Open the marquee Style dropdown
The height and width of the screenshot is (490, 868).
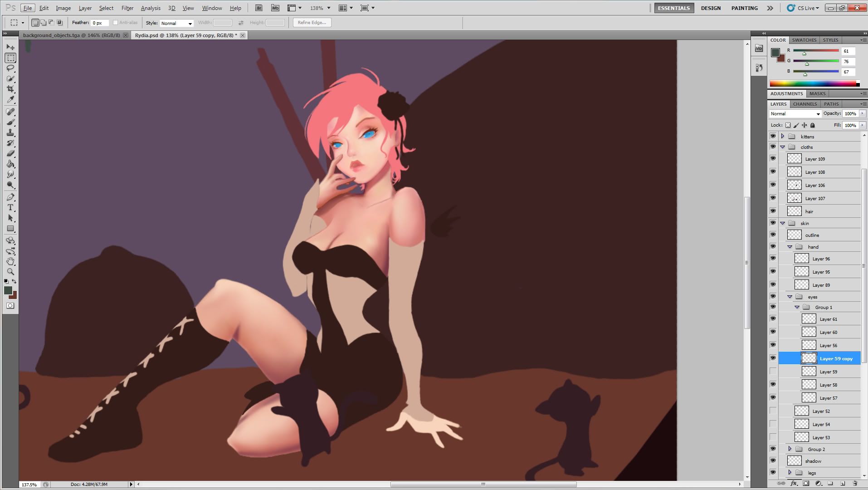point(176,23)
